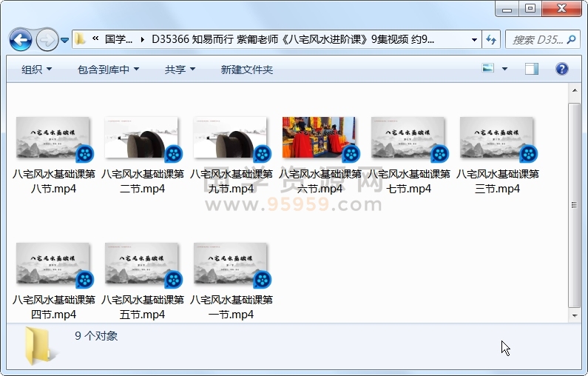588x376 pixels.
Task: Focus the 搜索 D35... search box
Action: click(x=538, y=39)
